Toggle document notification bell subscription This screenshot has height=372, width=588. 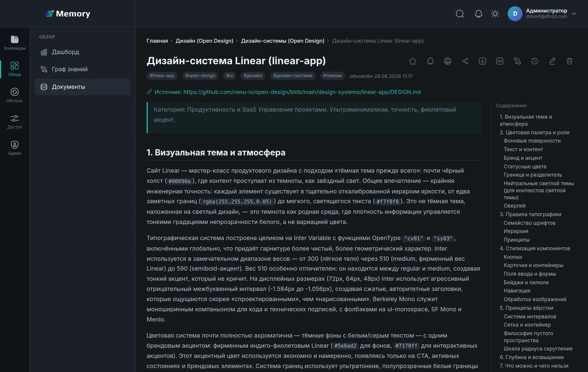click(430, 61)
